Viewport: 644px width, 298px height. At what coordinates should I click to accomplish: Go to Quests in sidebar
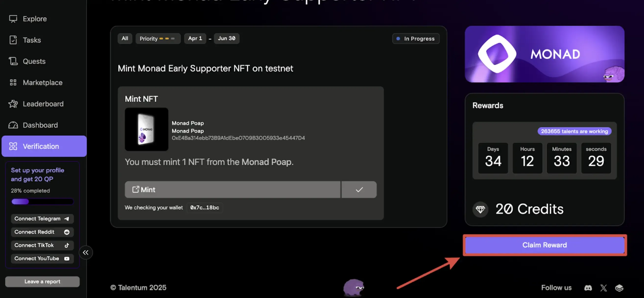(x=34, y=61)
